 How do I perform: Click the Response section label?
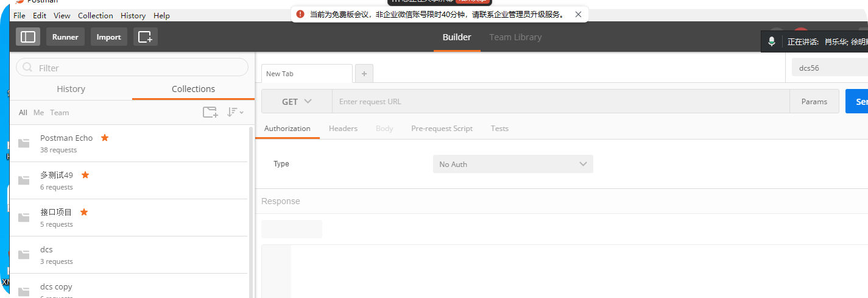pos(281,201)
